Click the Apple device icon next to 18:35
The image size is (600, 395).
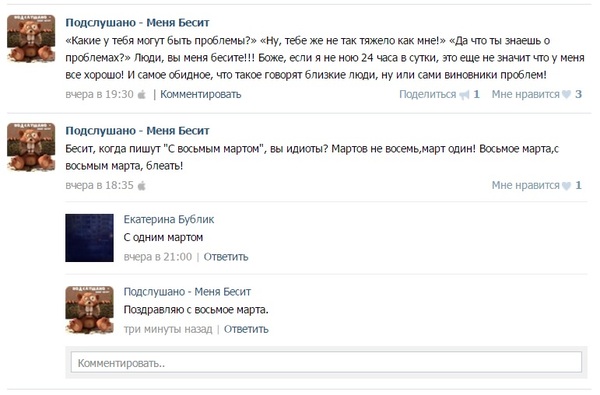(142, 186)
